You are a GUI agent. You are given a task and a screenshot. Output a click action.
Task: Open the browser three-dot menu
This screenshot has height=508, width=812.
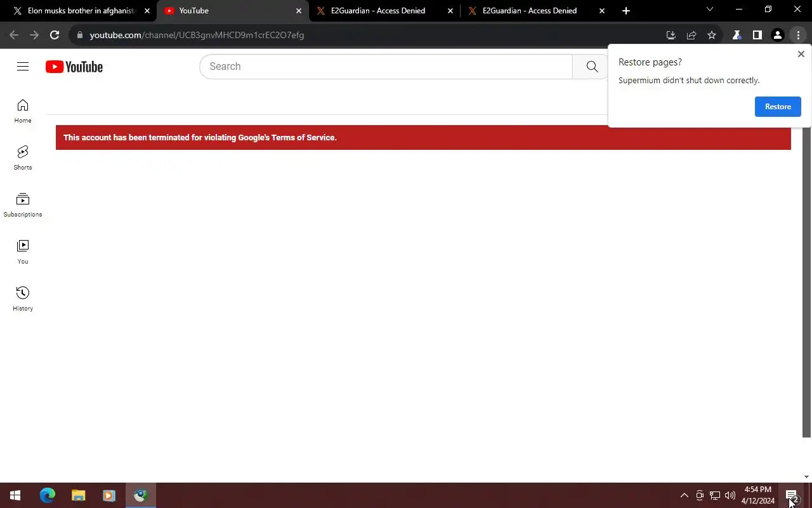(798, 35)
